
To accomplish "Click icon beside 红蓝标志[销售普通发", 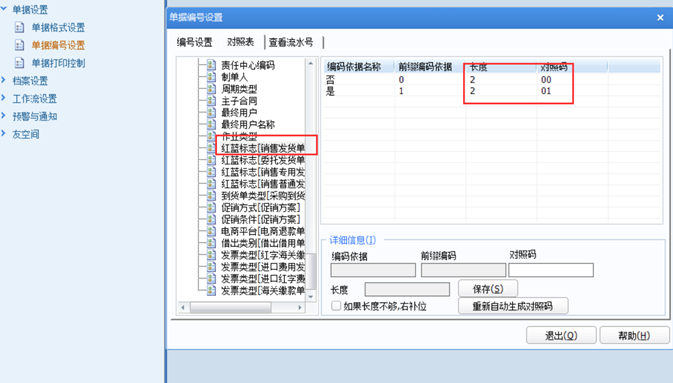I will coord(211,184).
